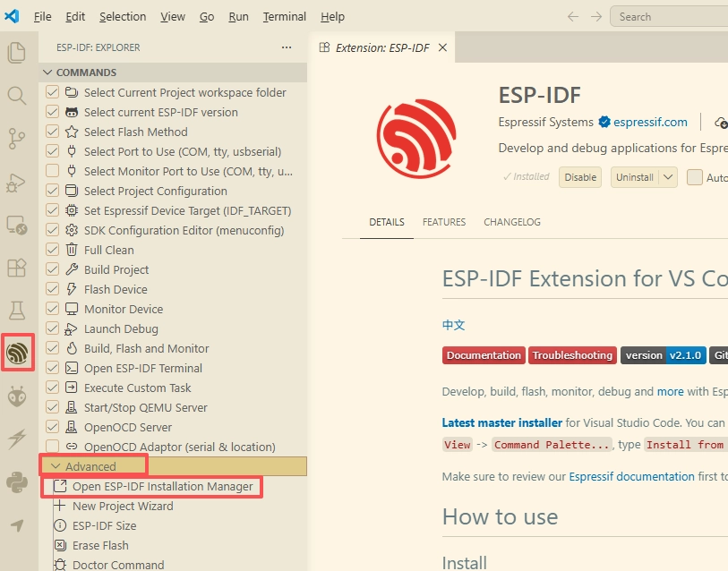728x571 pixels.
Task: Click the verified publisher badge next to espressif.com
Action: [604, 122]
